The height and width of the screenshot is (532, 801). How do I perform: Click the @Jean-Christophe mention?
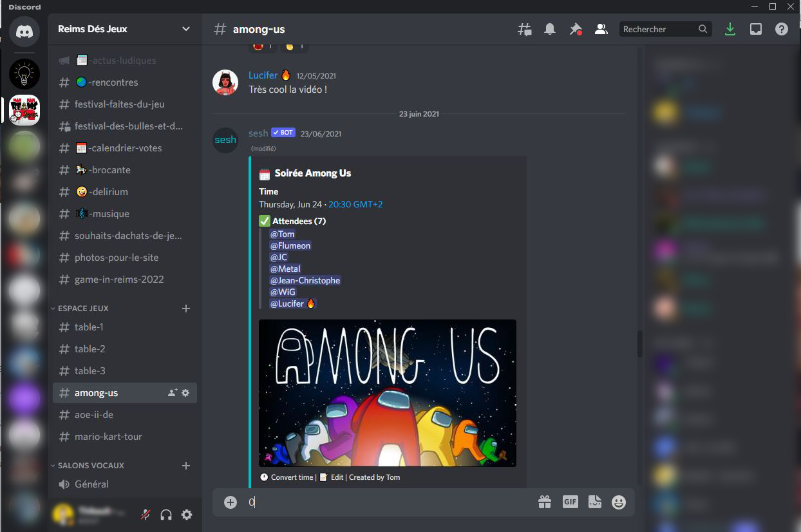click(x=305, y=280)
